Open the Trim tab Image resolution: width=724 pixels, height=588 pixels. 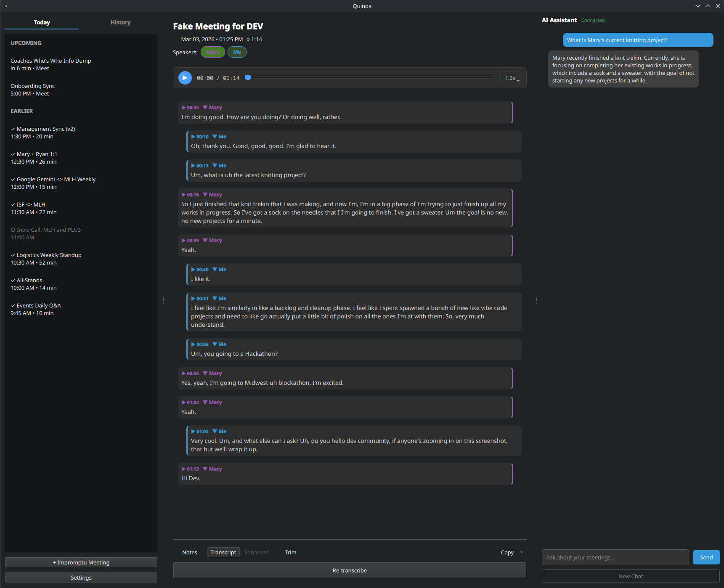point(291,552)
